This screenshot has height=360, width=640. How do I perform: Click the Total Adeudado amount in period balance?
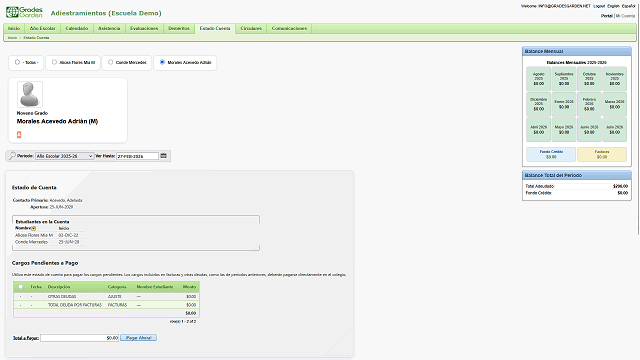click(x=620, y=186)
